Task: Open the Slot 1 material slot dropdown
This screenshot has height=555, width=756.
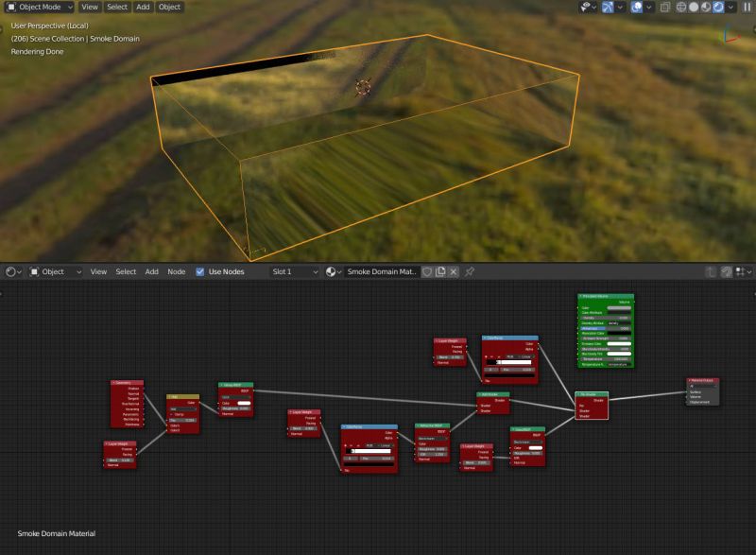Action: [293, 271]
